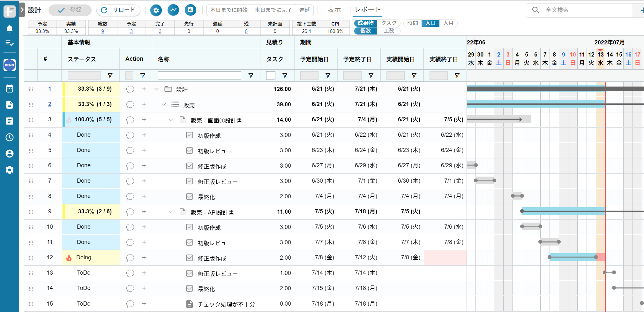This screenshot has width=644, height=312.
Task: Open the clipboard icon in left sidebar
Action: [x=10, y=121]
